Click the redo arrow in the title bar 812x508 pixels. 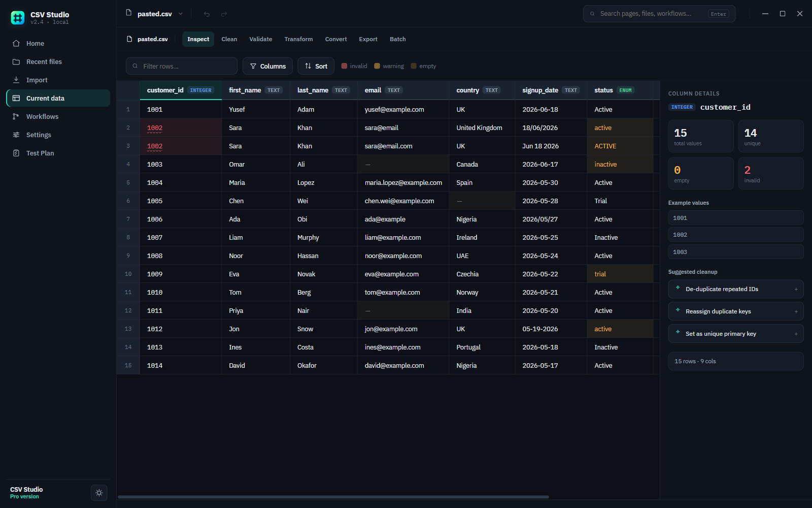click(x=224, y=14)
